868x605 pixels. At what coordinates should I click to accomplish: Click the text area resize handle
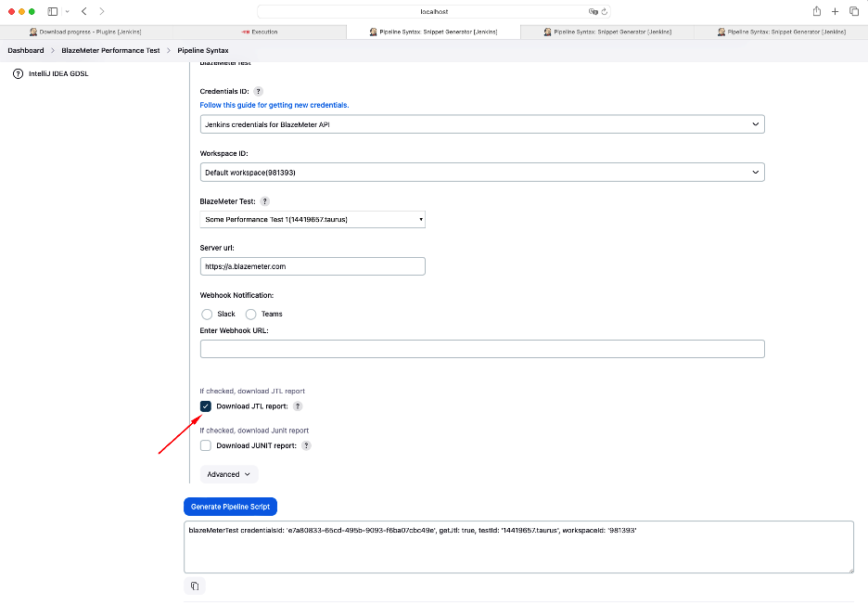pyautogui.click(x=850, y=570)
